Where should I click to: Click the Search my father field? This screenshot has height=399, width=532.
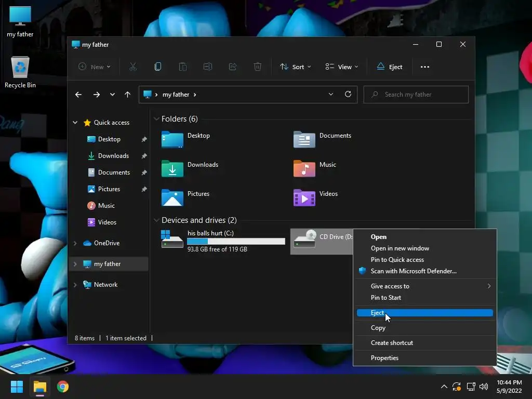click(416, 95)
